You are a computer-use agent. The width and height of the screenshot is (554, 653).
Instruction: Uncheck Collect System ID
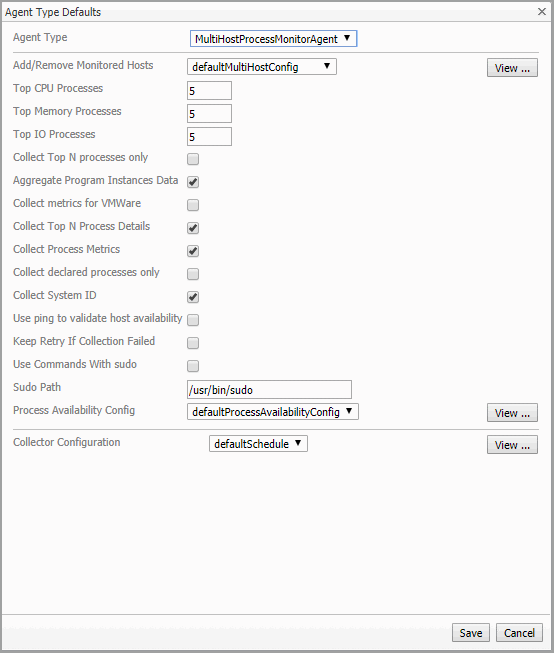coord(193,297)
